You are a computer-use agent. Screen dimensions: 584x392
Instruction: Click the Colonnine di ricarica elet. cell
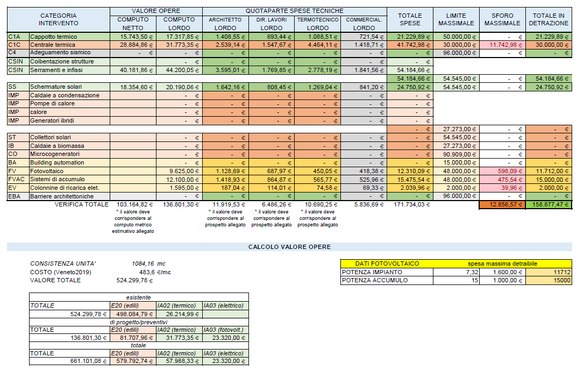70,188
